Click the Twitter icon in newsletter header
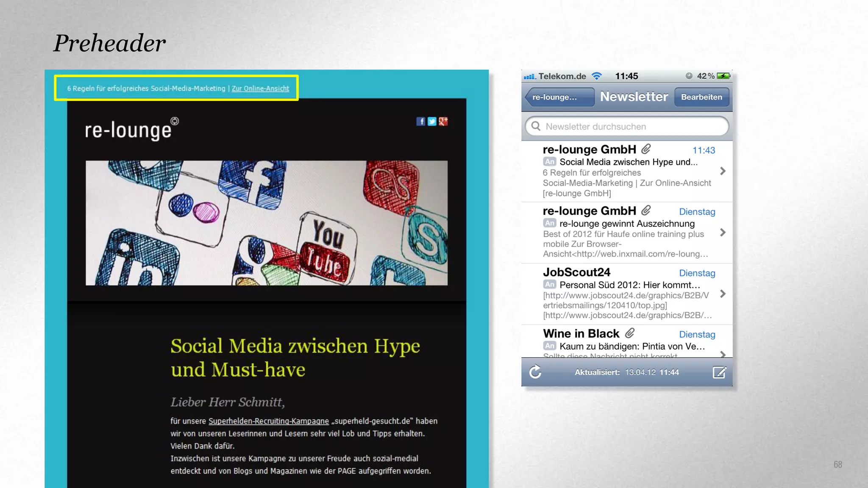Image resolution: width=868 pixels, height=488 pixels. pos(432,122)
